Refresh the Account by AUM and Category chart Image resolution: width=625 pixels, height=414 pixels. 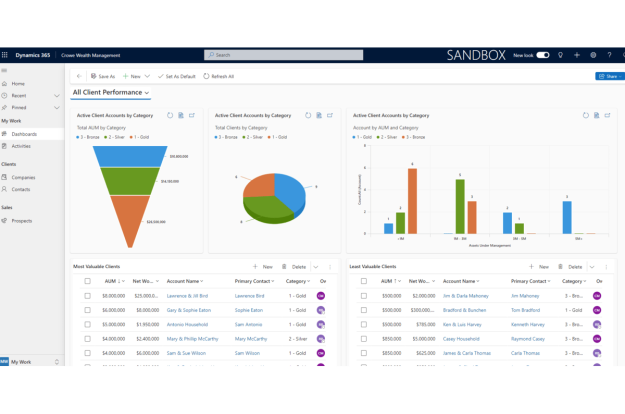586,116
